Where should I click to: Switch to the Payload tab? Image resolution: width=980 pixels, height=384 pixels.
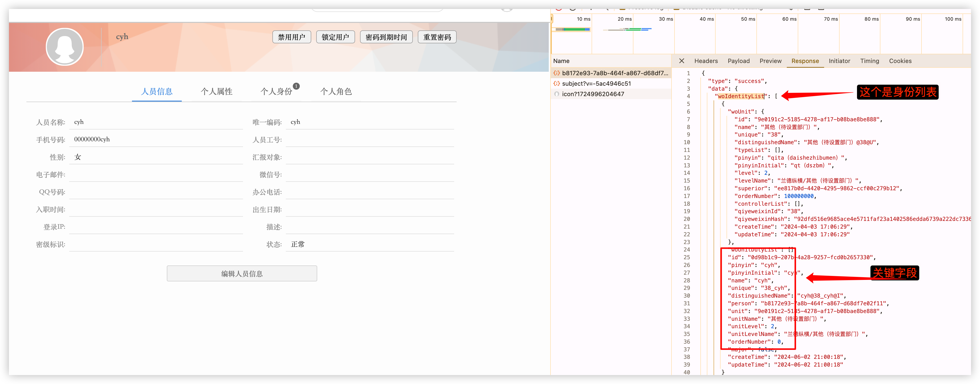coord(738,61)
